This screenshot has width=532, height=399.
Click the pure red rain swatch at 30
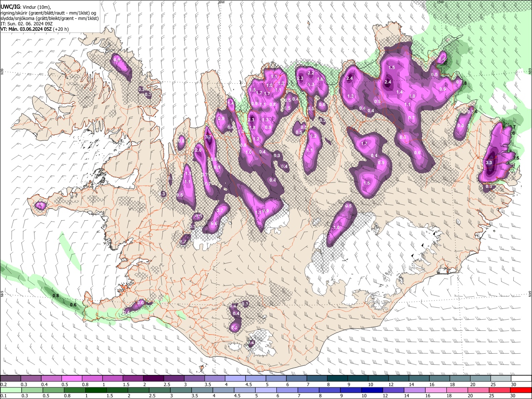521,390
